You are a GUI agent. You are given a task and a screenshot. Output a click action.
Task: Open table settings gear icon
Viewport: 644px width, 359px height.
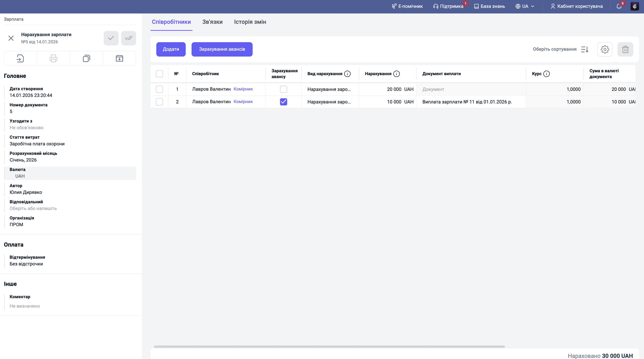(x=605, y=49)
